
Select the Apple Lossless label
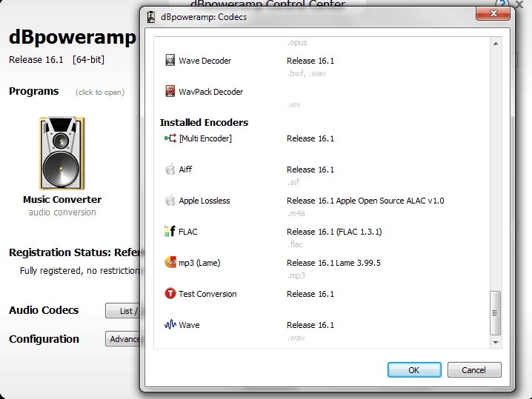pyautogui.click(x=205, y=201)
